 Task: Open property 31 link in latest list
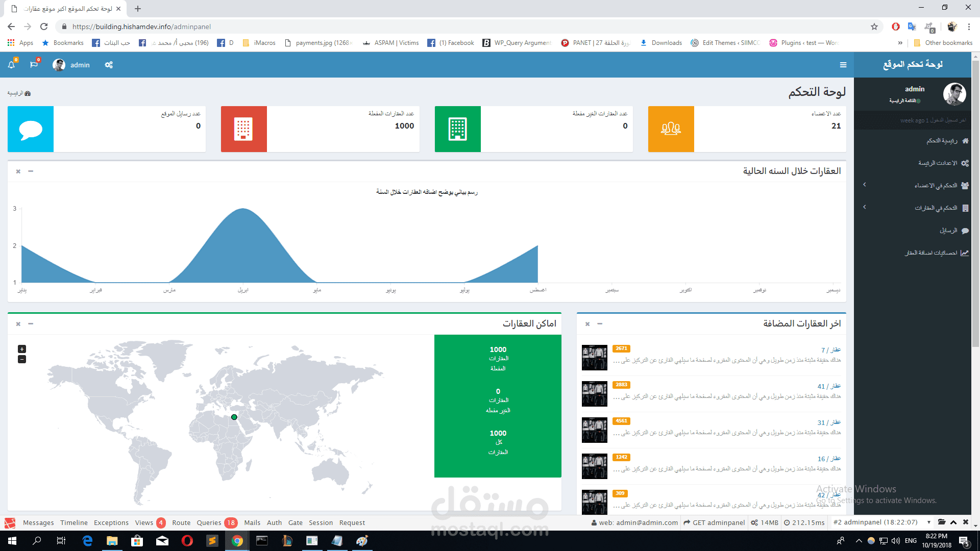829,422
